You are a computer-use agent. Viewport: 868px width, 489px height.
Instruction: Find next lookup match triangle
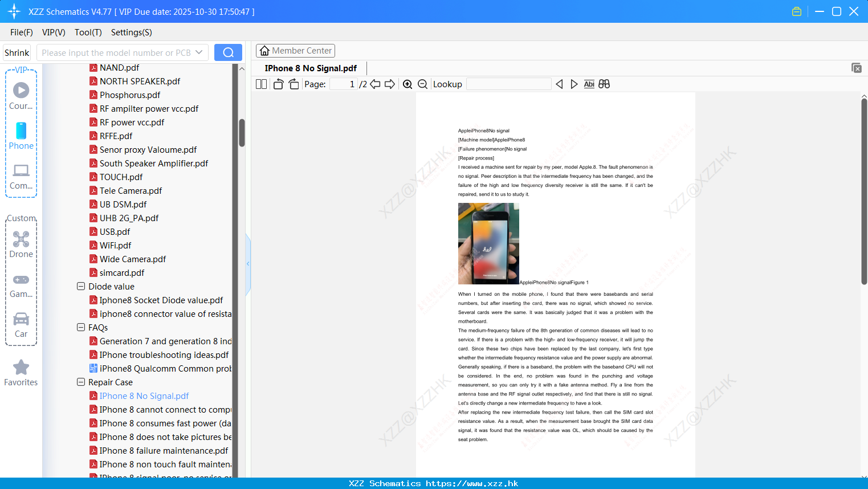(574, 84)
